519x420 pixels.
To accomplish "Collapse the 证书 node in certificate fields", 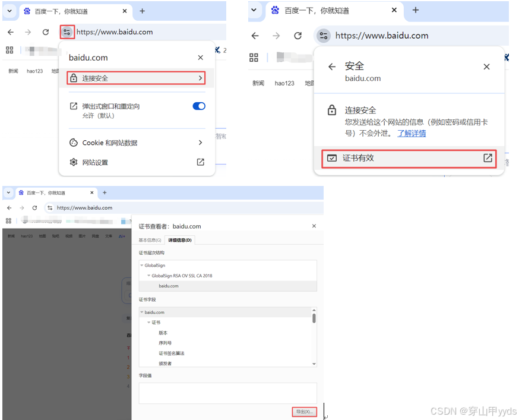I will coord(148,323).
